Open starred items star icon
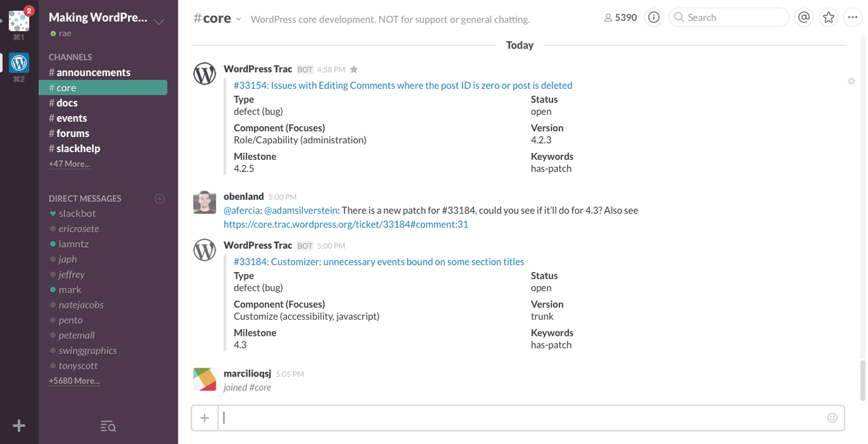The image size is (868, 444). tap(829, 17)
